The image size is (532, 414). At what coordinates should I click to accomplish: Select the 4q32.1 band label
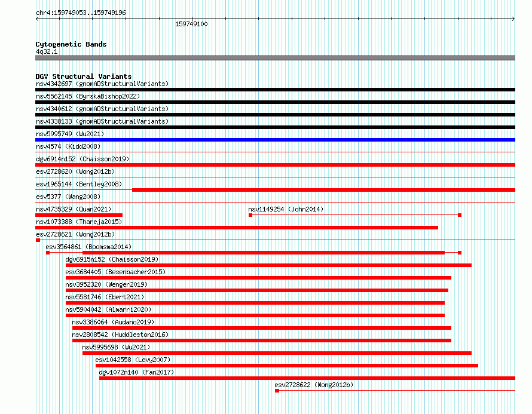(x=47, y=51)
